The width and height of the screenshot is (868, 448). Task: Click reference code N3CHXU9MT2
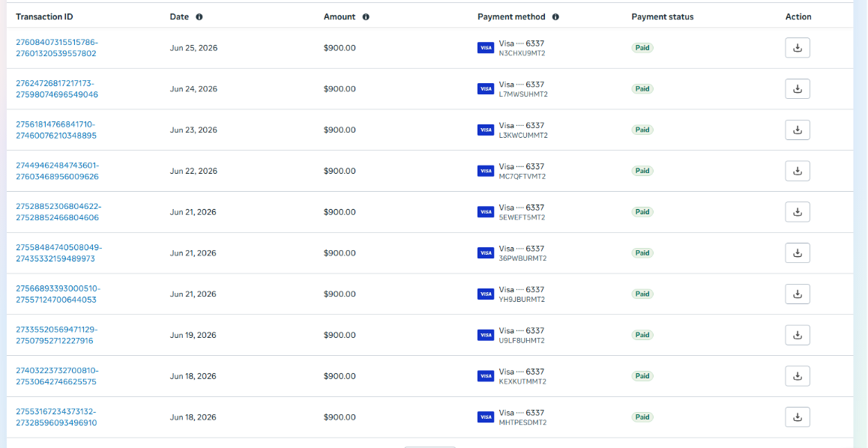(522, 53)
